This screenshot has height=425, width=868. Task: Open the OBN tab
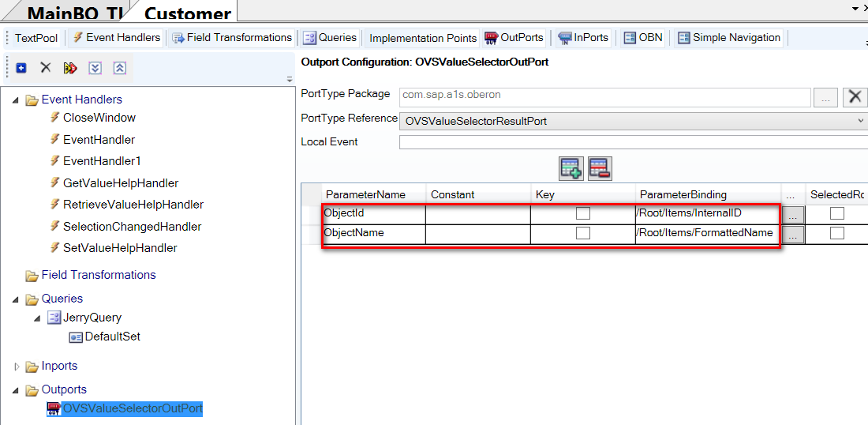(642, 38)
